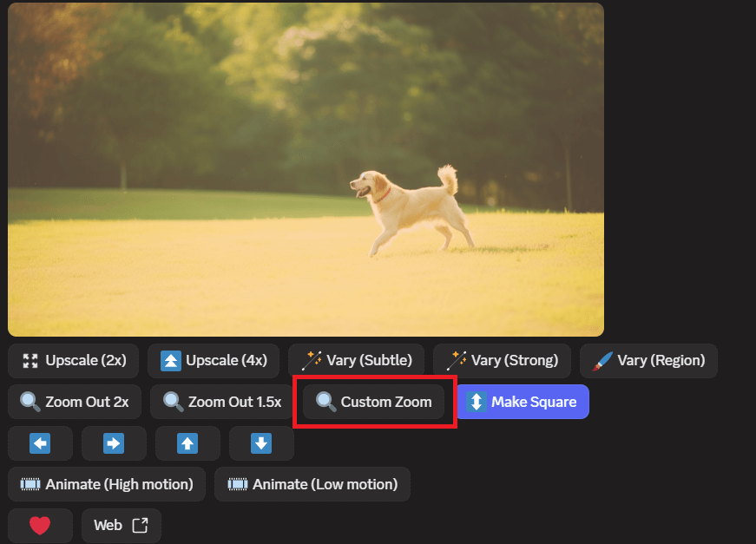Viewport: 756px width, 544px height.
Task: Click the golden retriever in the image
Action: pos(408,204)
